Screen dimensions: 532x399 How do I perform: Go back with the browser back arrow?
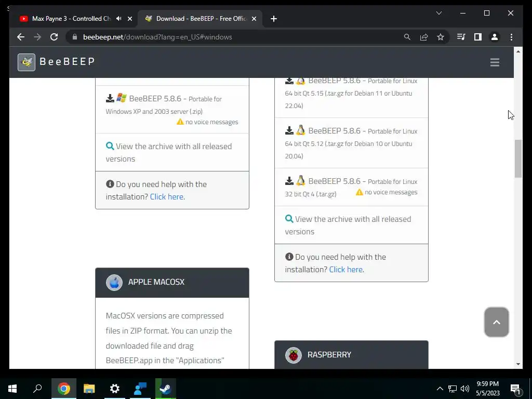(21, 37)
